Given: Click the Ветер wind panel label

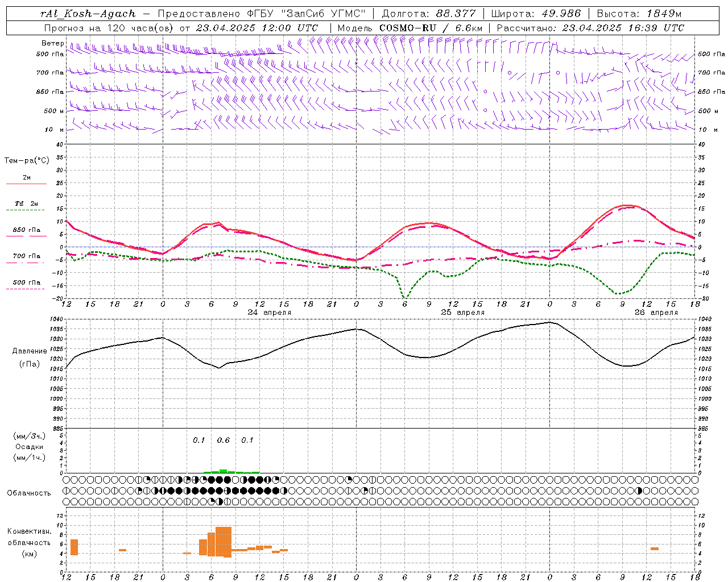Looking at the screenshot, I should click(52, 43).
